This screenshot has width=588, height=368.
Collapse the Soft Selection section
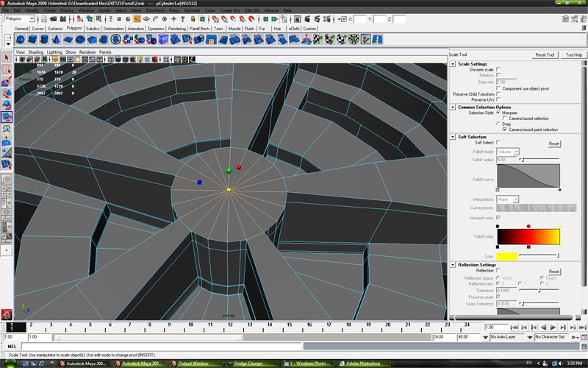(453, 137)
